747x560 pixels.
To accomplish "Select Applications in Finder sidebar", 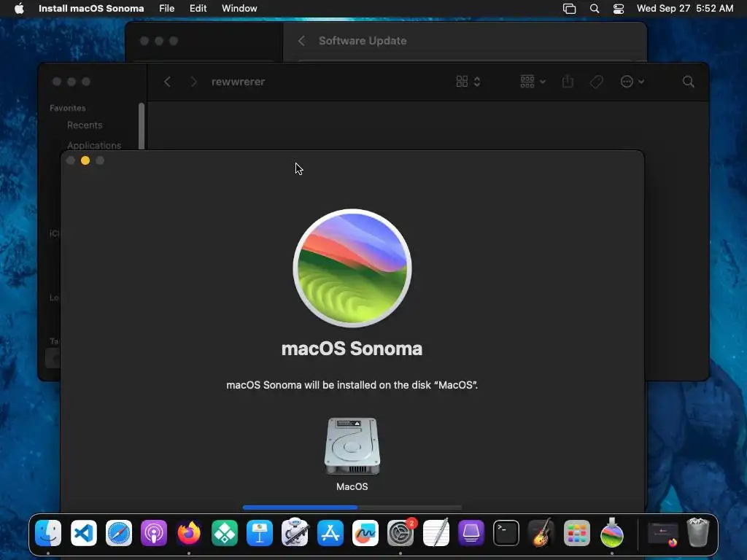I will tap(94, 145).
